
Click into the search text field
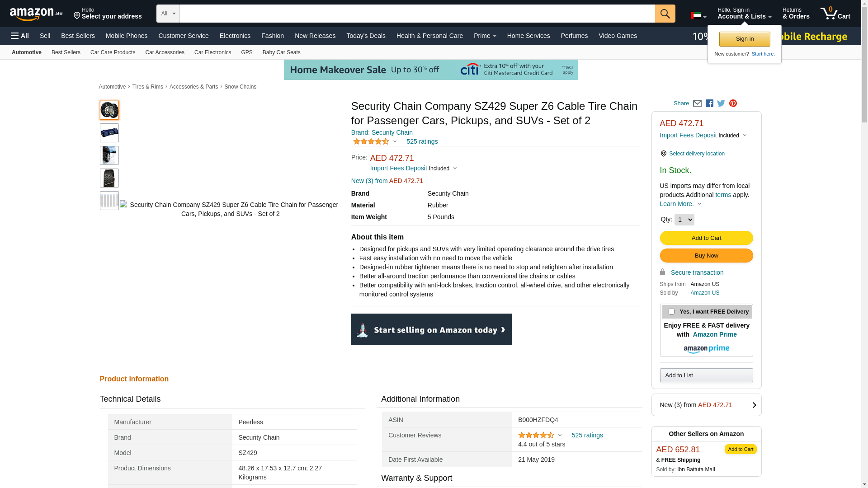tap(417, 14)
